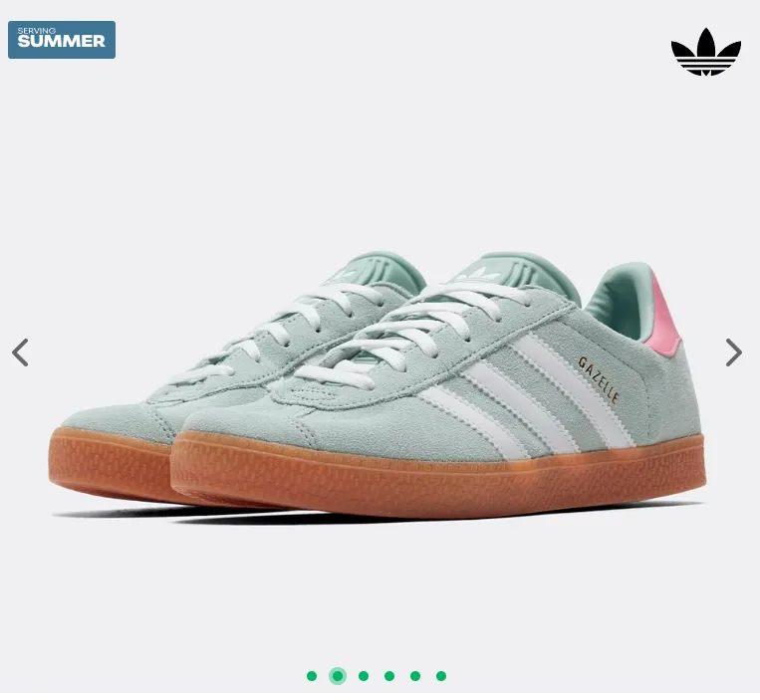This screenshot has width=760, height=700.
Task: Jump to the last carousel dot
Action: pyautogui.click(x=441, y=676)
